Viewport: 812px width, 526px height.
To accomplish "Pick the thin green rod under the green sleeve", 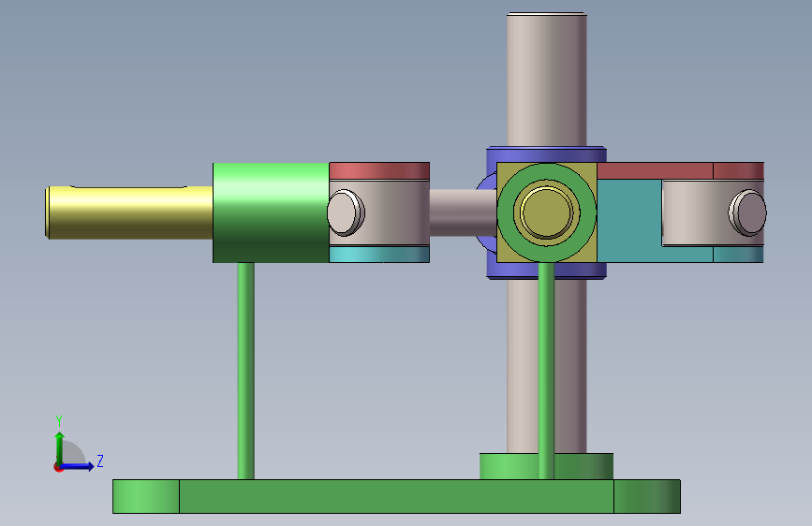I will [x=245, y=371].
